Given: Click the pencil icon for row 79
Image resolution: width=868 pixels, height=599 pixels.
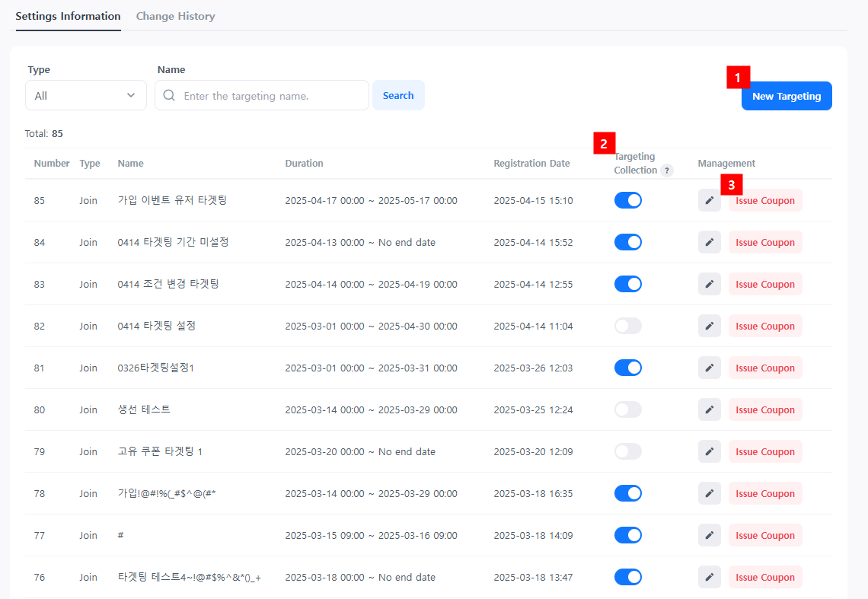Looking at the screenshot, I should 709,451.
